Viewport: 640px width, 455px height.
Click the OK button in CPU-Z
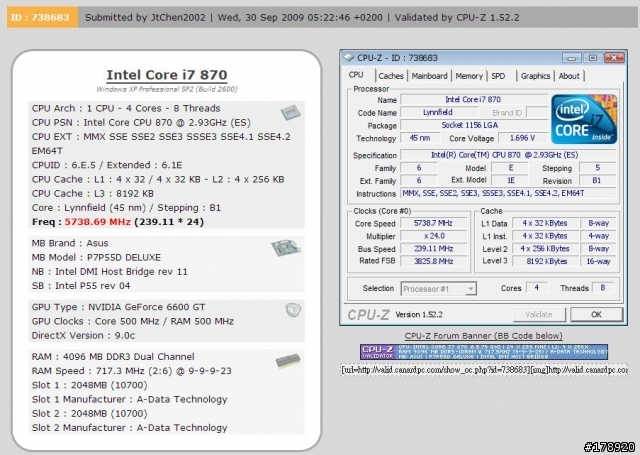coord(596,314)
